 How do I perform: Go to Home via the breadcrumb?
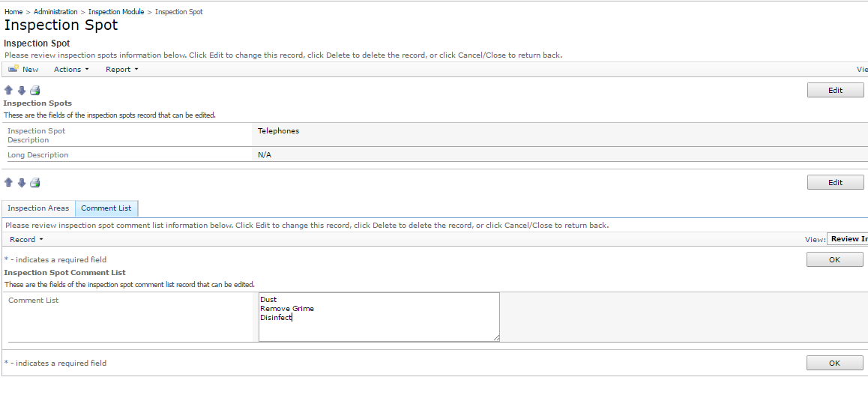tap(13, 12)
